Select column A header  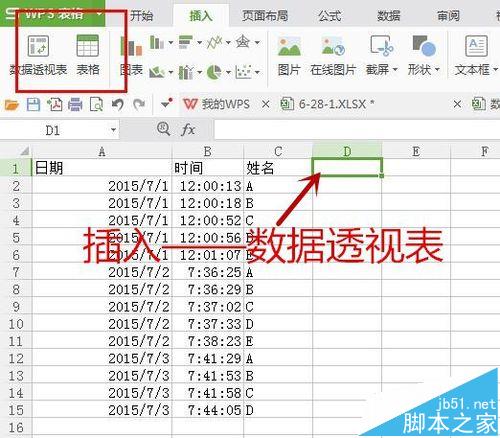click(102, 152)
